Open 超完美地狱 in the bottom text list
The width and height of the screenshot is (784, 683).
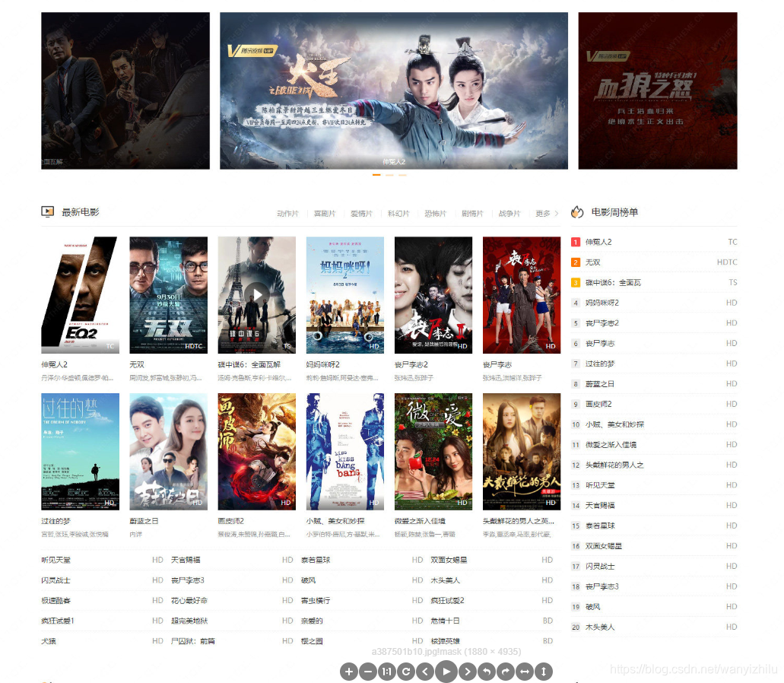(189, 621)
